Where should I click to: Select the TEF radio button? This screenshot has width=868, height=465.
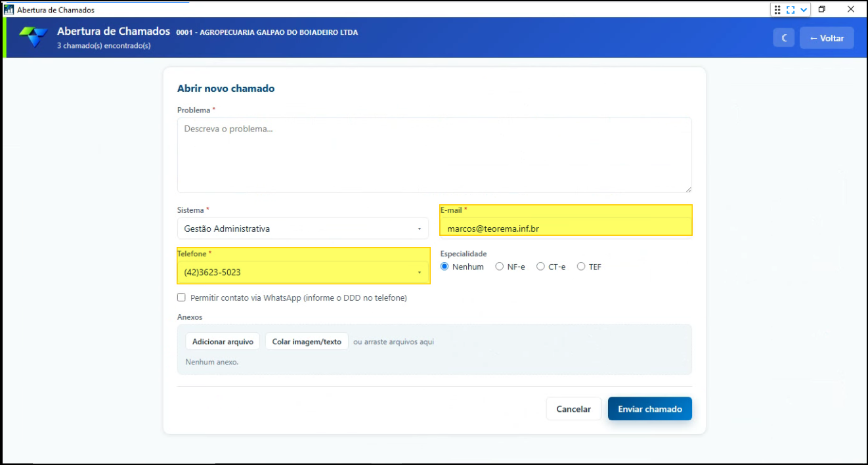click(581, 267)
